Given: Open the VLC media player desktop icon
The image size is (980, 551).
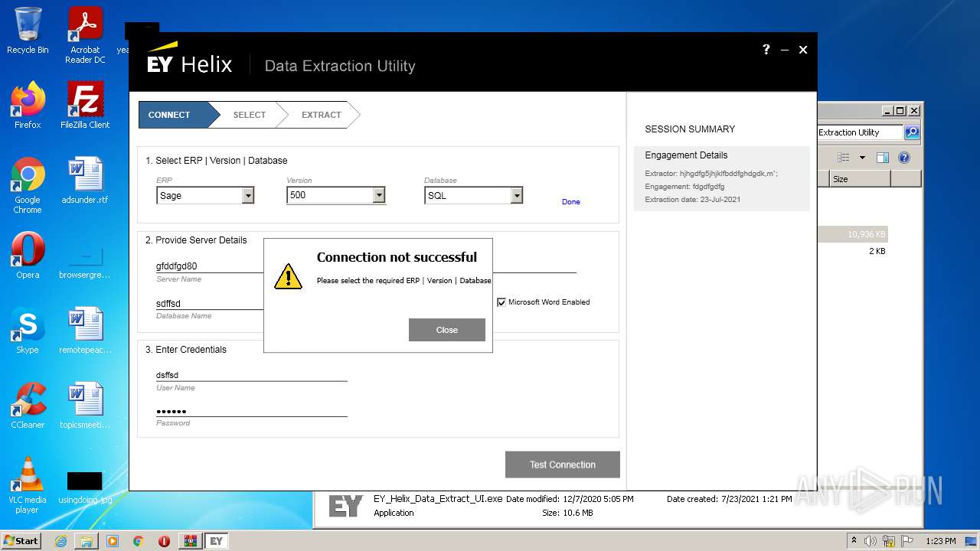Looking at the screenshot, I should tap(28, 485).
